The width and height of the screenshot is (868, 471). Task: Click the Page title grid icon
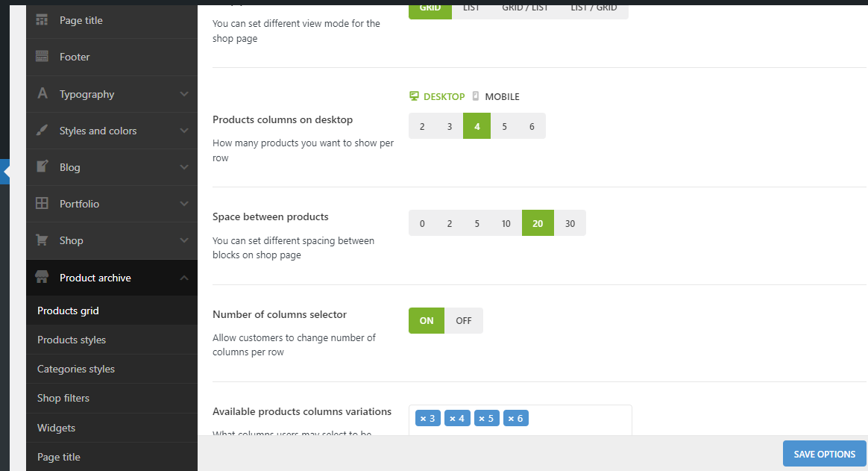coord(43,20)
